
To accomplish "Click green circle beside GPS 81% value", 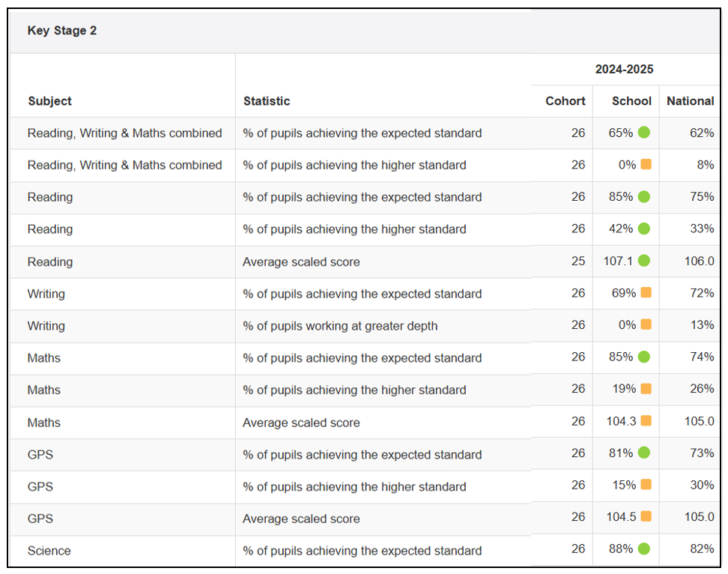I will [644, 453].
